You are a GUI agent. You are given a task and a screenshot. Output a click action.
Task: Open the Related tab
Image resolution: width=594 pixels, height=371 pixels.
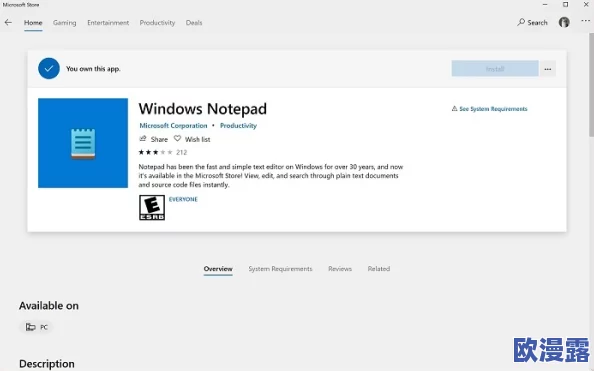[378, 269]
